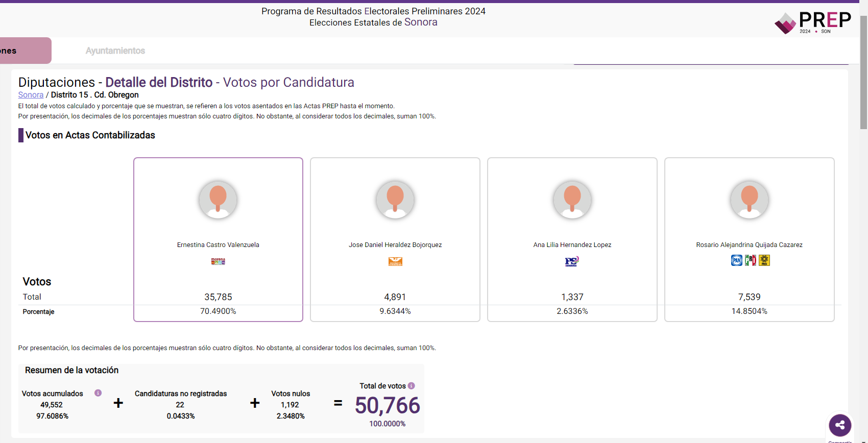
Task: Click Ernestina Castro Valenzuela's avatar
Action: point(218,200)
